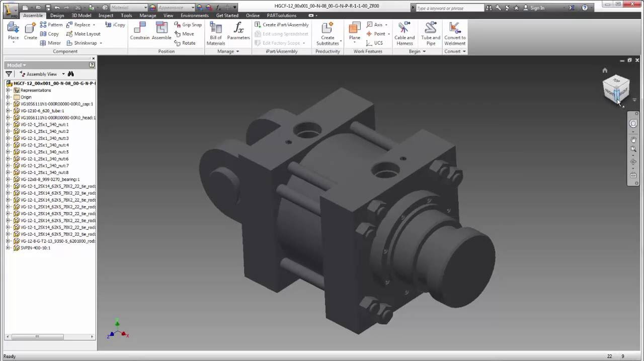
Task: Switch to the Inspect ribbon tab
Action: click(x=106, y=16)
